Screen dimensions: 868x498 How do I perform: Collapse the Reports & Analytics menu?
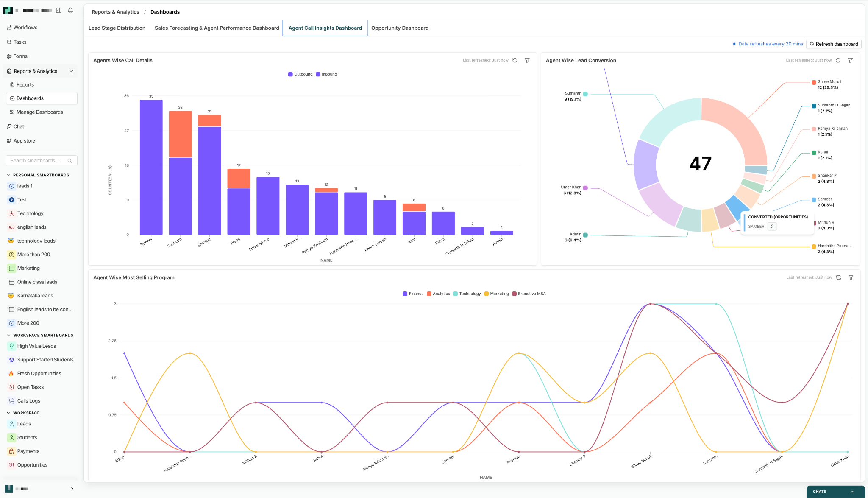(71, 71)
